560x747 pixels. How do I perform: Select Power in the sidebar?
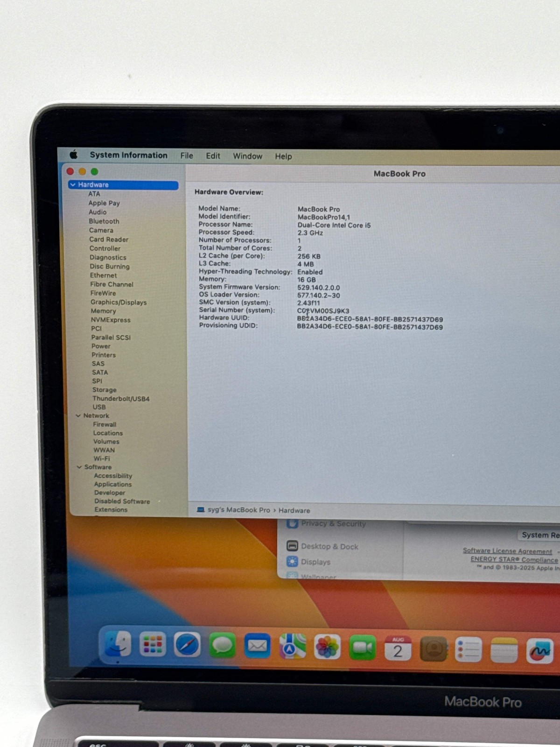point(101,346)
